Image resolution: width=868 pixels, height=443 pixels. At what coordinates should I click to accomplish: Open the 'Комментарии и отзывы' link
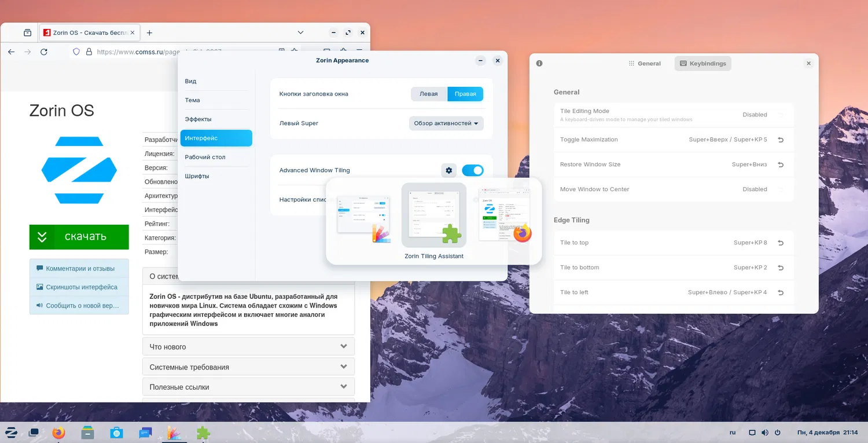(x=79, y=269)
